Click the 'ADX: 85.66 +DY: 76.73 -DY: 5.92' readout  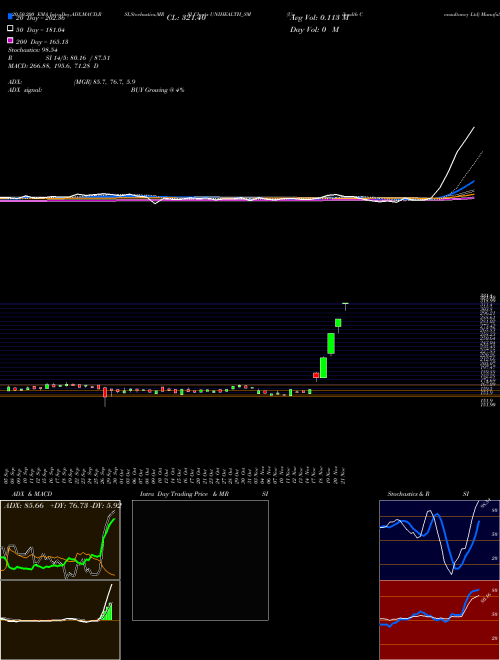coord(63,506)
